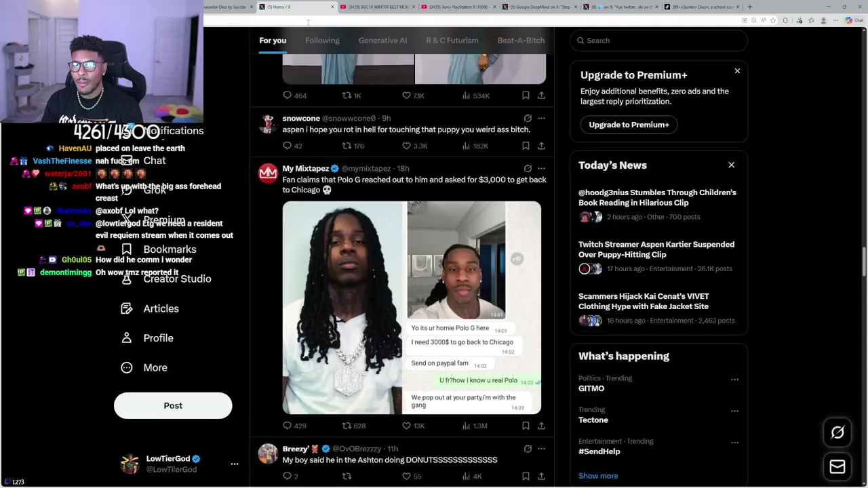Share the My Mixtapez post

(541, 426)
